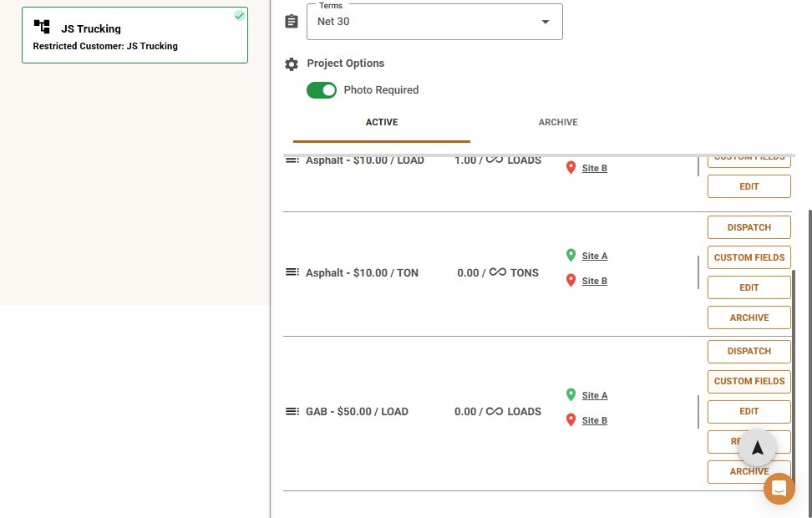812x518 pixels.
Task: Open Site B link in GAB row
Action: click(x=595, y=420)
